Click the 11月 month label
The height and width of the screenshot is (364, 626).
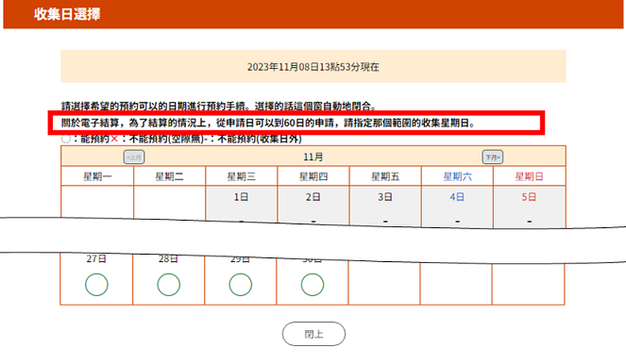pyautogui.click(x=313, y=157)
